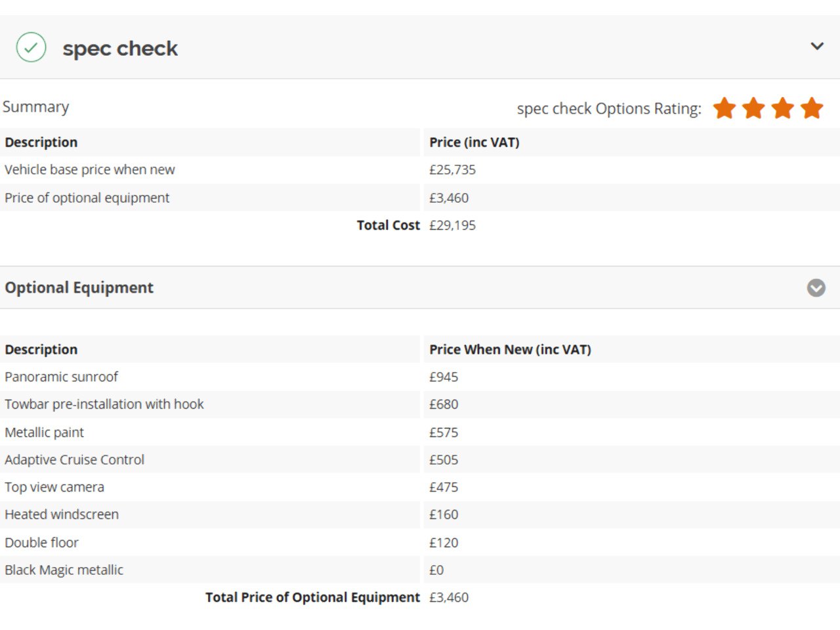Click the Price When New column header

510,350
